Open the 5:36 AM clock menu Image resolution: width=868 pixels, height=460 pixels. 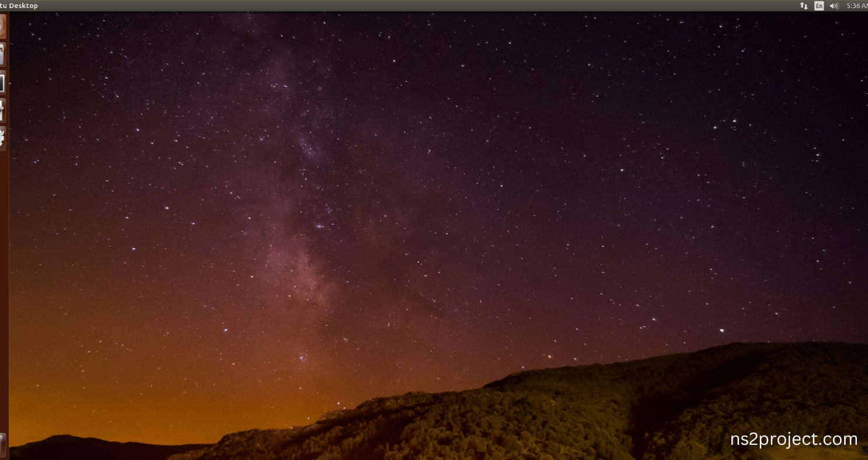[857, 6]
